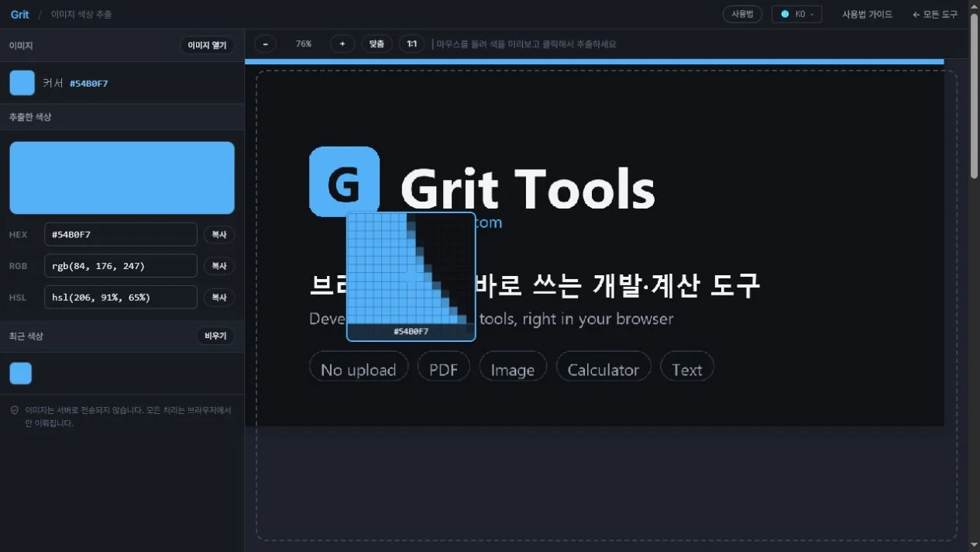Click the RGB value field
Image resolution: width=980 pixels, height=552 pixels.
coord(121,266)
